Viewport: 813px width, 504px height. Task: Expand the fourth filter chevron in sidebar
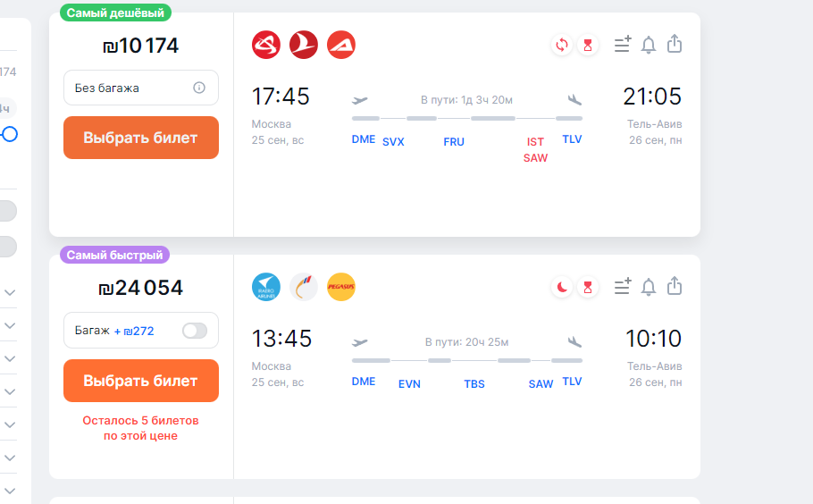10,391
